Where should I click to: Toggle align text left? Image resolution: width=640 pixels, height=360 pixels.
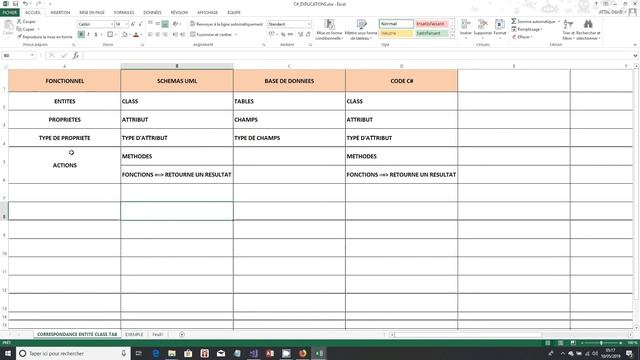coord(150,35)
